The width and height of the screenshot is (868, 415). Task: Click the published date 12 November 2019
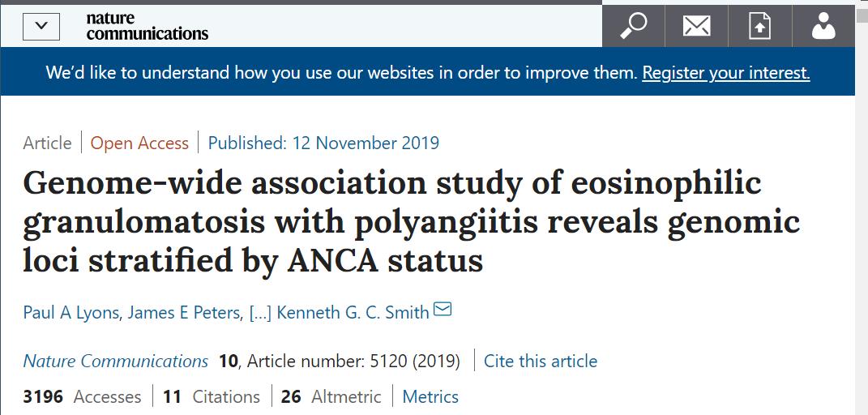pos(323,143)
